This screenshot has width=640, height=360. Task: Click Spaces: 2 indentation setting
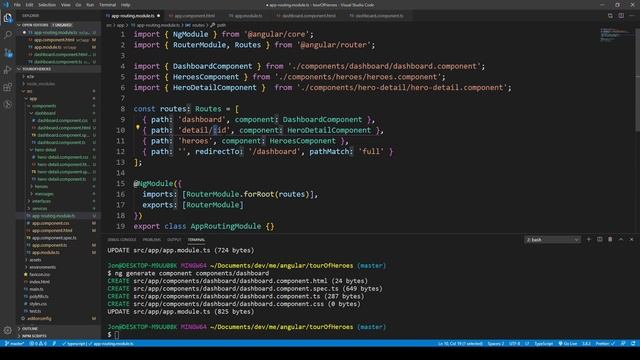coord(496,344)
